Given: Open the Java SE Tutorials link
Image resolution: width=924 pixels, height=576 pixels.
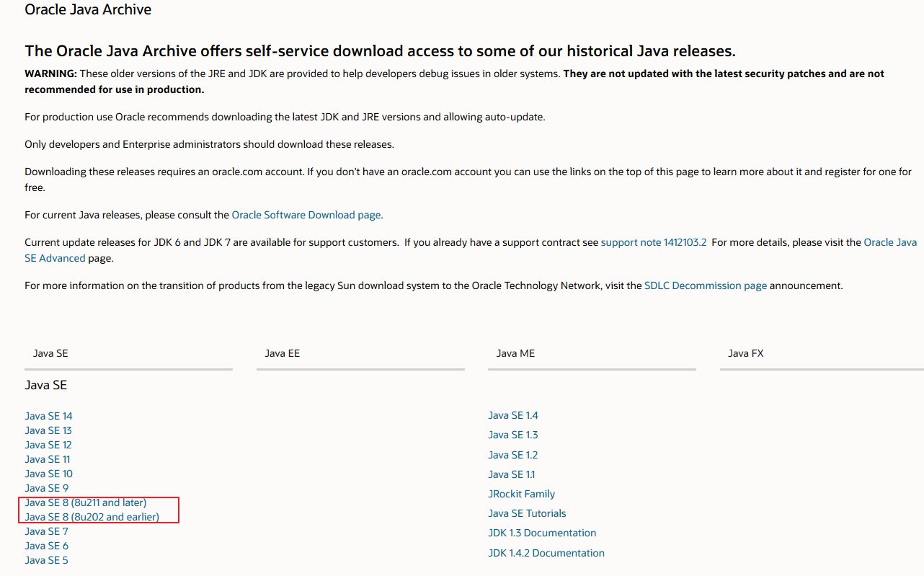Looking at the screenshot, I should pos(527,513).
